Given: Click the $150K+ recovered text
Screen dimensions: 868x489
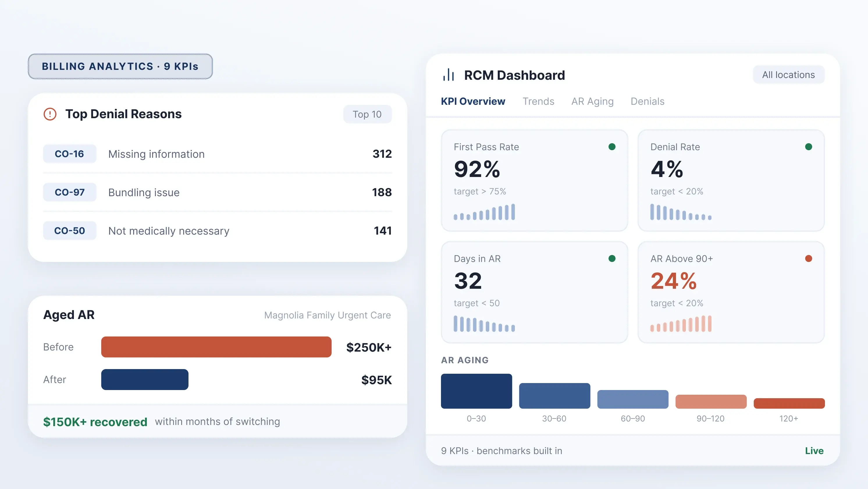Looking at the screenshot, I should pos(95,422).
